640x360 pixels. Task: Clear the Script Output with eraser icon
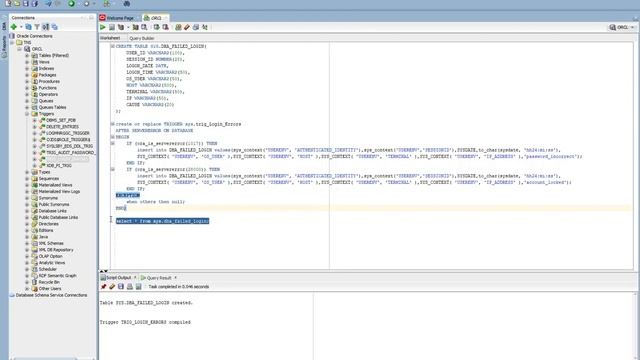[x=112, y=287]
